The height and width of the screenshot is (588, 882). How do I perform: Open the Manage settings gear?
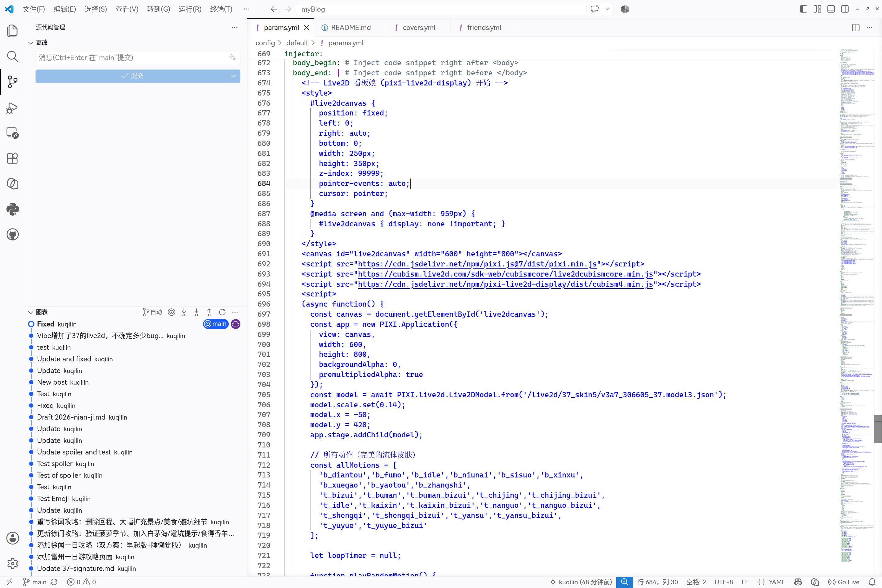[x=12, y=563]
